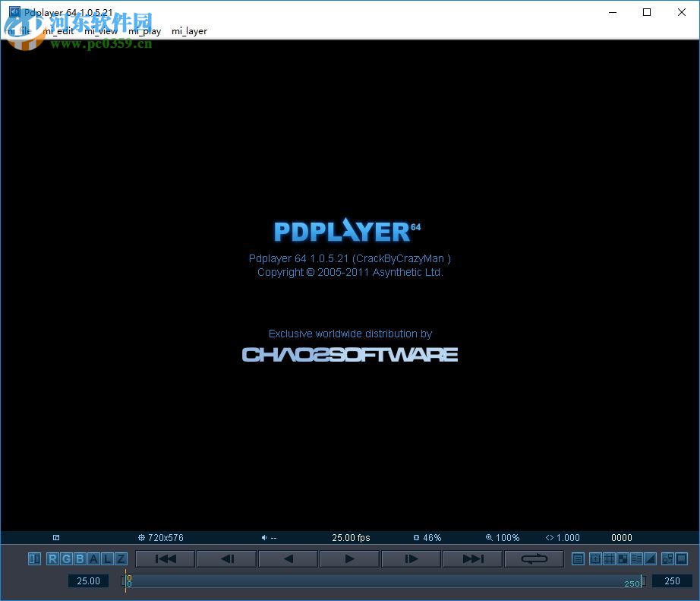Image resolution: width=700 pixels, height=601 pixels.
Task: Open the playback speed 25.00 fps control
Action: click(350, 537)
